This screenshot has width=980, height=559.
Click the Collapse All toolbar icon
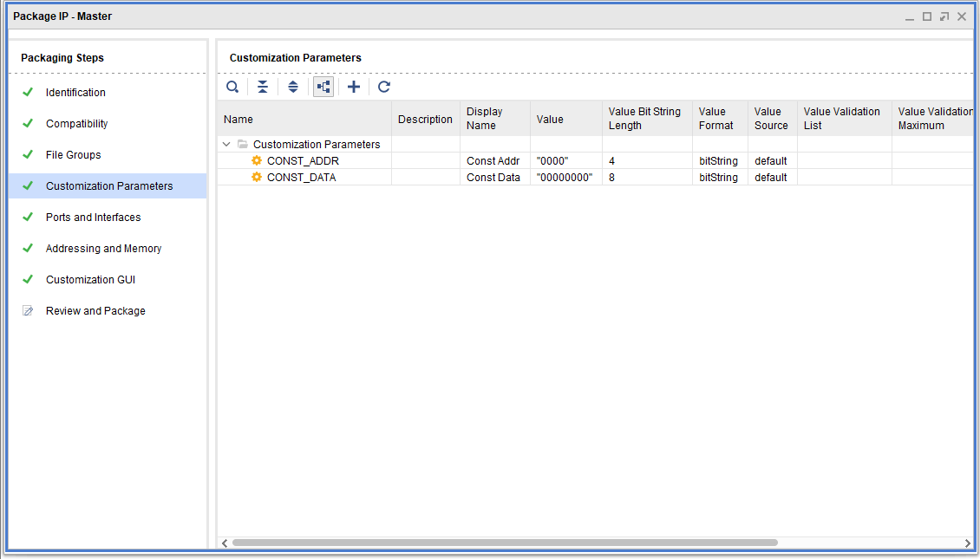(x=263, y=87)
